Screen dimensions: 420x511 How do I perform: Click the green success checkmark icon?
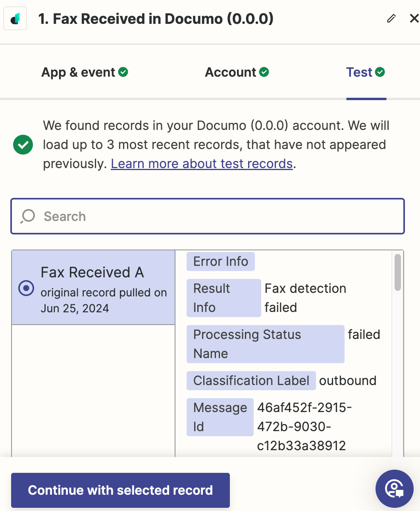[x=23, y=144]
